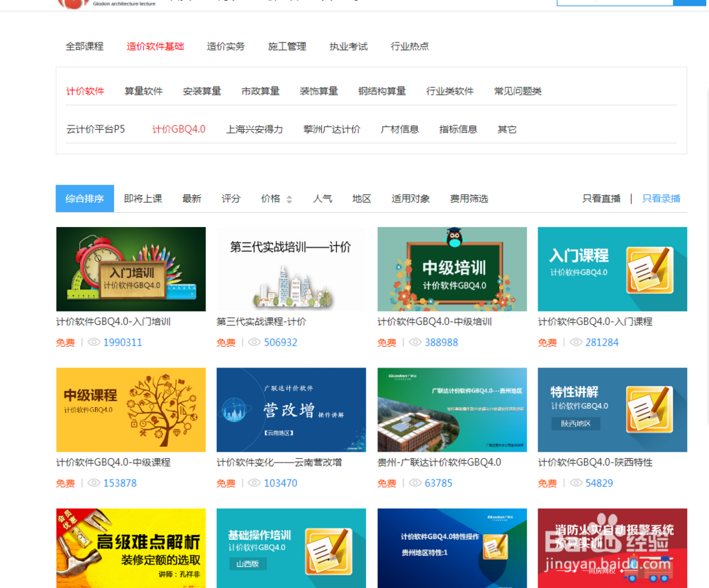Click title 计价软件GBQ4.0-入门培训

[113, 321]
